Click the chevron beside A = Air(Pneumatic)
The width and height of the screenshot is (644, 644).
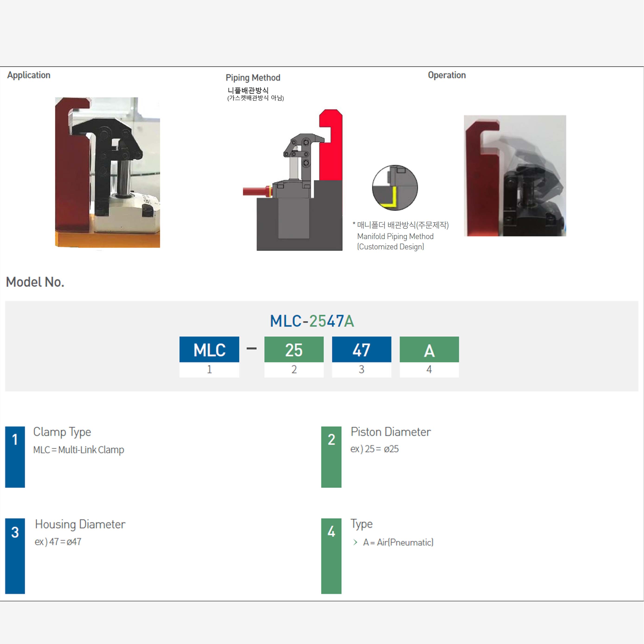tap(355, 542)
